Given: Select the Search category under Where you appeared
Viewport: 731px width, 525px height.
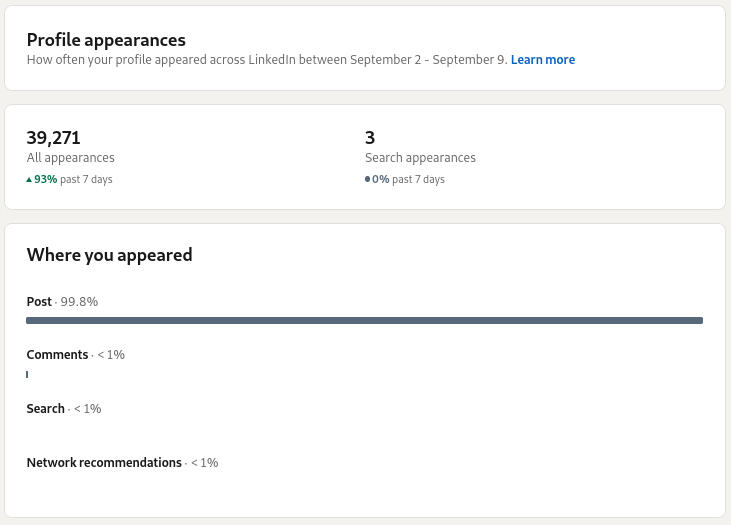Looking at the screenshot, I should (45, 409).
